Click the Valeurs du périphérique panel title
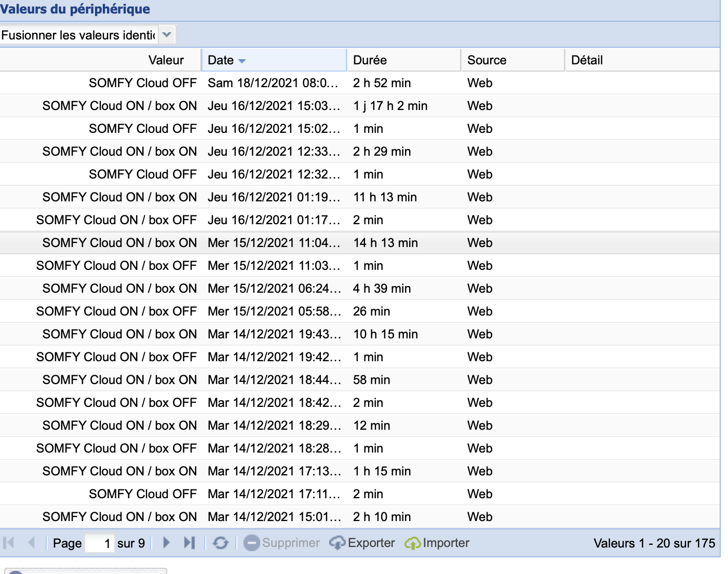The width and height of the screenshot is (728, 574). tap(75, 9)
